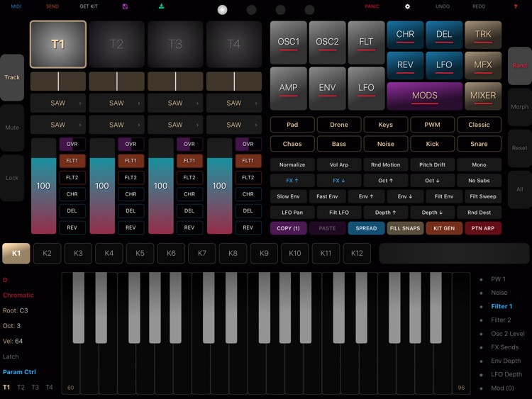The width and height of the screenshot is (532, 399).
Task: Open the MIXER page
Action: pyautogui.click(x=483, y=96)
